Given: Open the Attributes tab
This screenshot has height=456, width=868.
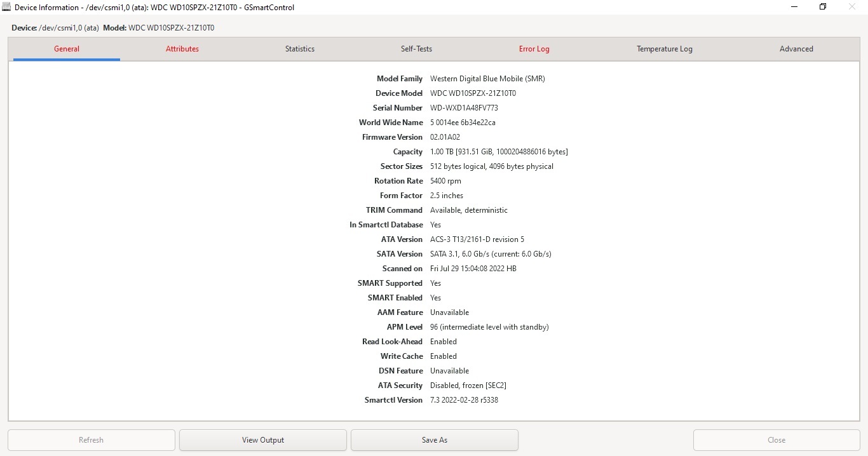Looking at the screenshot, I should point(182,49).
